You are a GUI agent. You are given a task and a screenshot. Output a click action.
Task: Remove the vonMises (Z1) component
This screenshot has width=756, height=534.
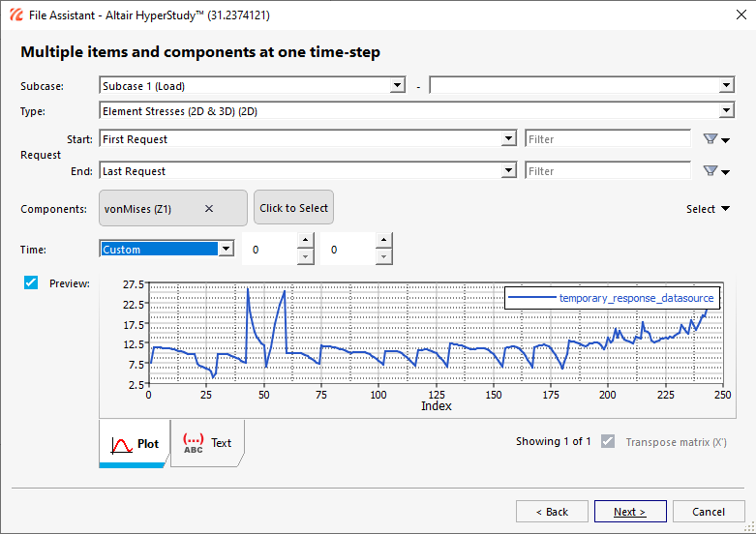point(209,208)
